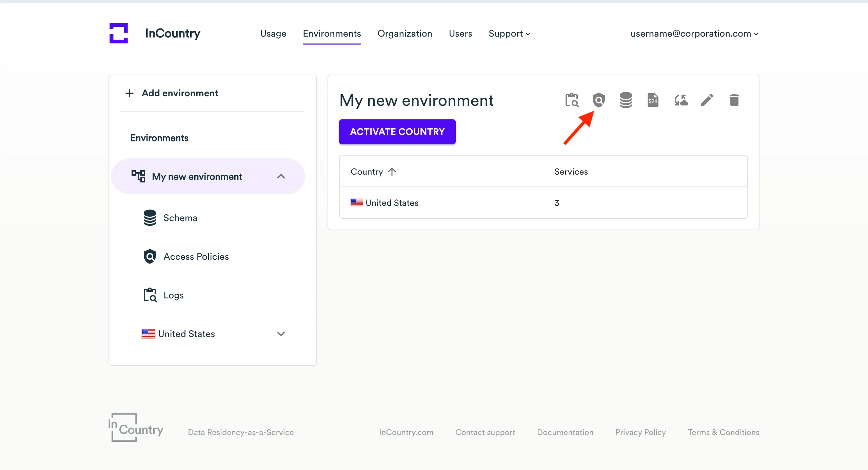Go to the Organization tab
Viewport: 868px width, 470px height.
(x=405, y=34)
